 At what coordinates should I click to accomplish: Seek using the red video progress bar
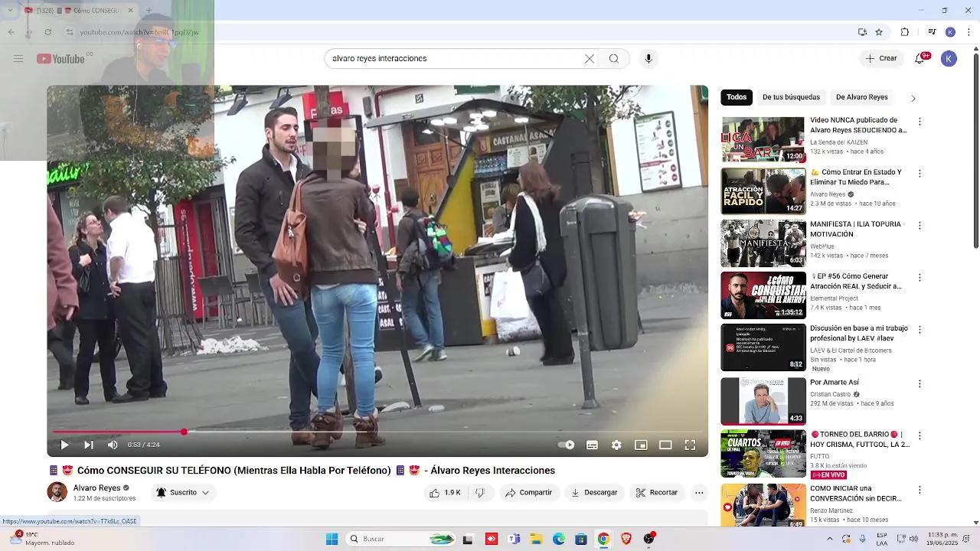point(377,432)
